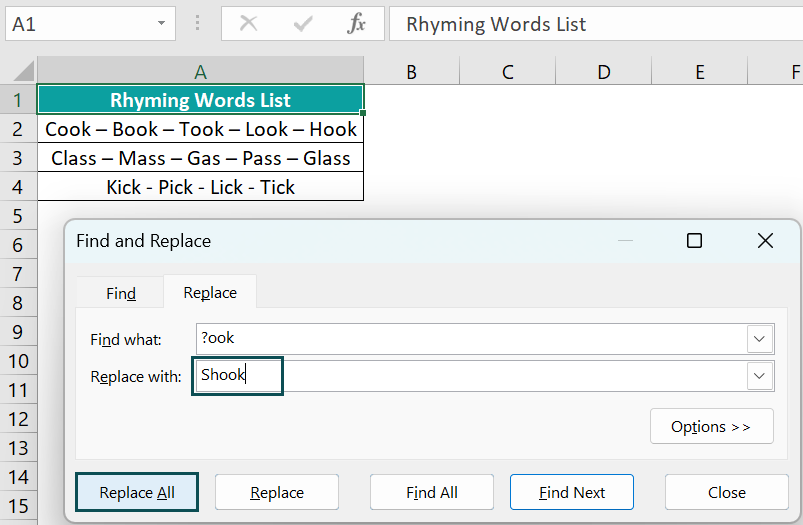Click the formula bar expand dots handle

198,24
